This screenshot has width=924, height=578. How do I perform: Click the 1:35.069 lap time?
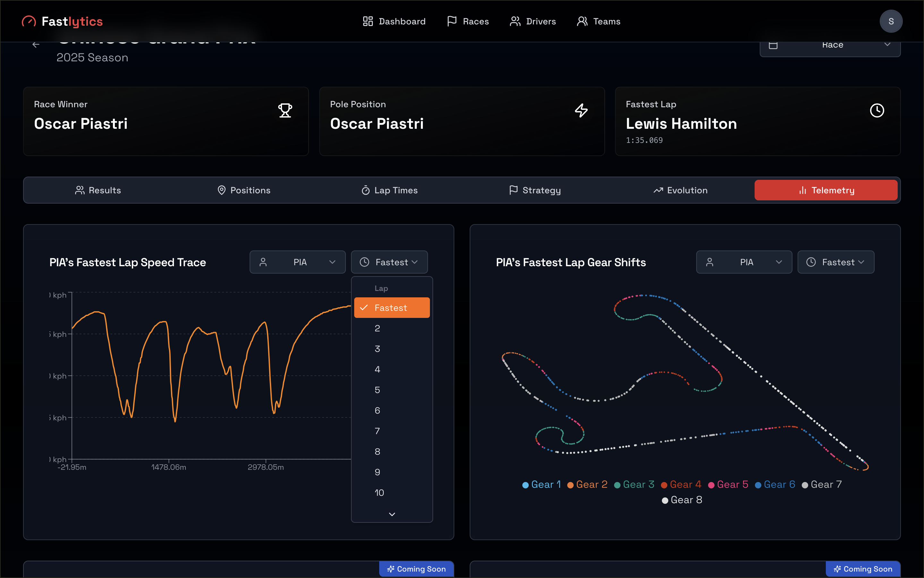(644, 140)
